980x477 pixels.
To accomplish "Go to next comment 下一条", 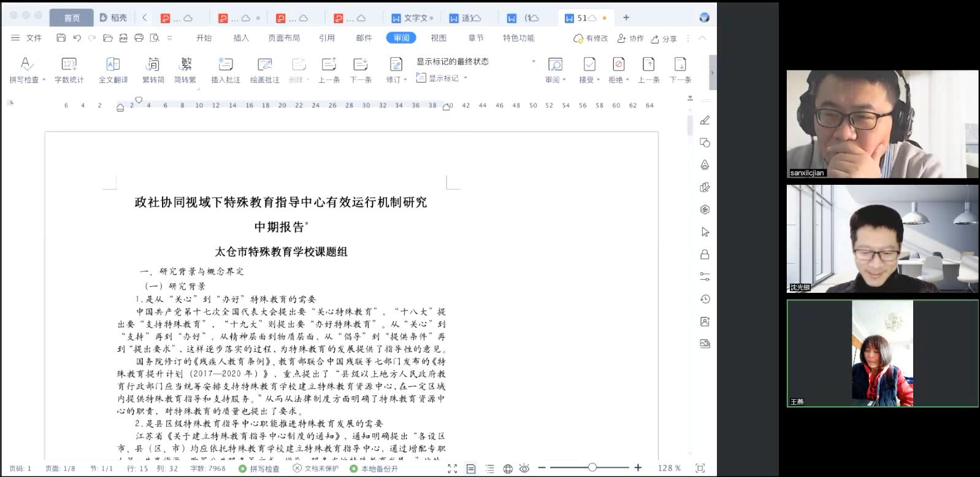I will (x=361, y=70).
